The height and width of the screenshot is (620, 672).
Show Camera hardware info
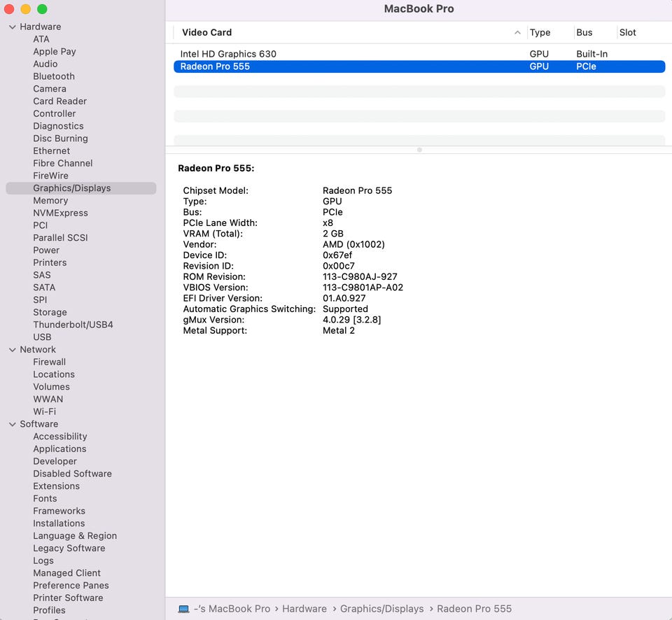point(49,89)
